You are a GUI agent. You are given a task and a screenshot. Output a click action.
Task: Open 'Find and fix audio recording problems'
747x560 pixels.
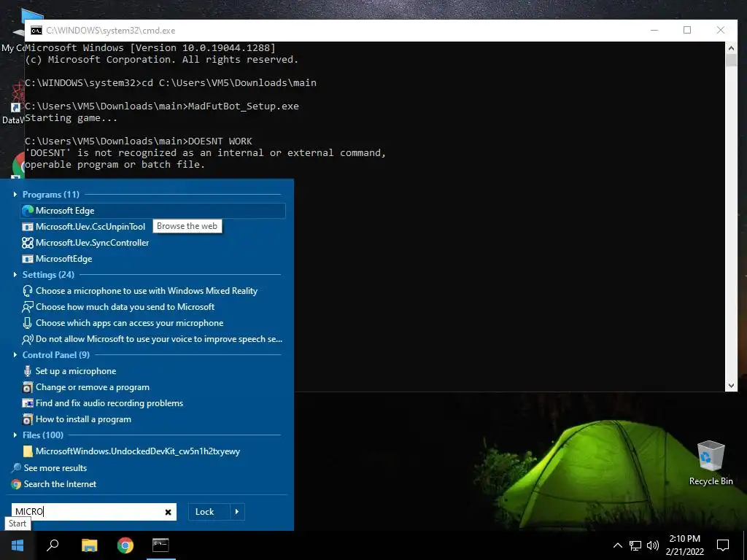102,403
